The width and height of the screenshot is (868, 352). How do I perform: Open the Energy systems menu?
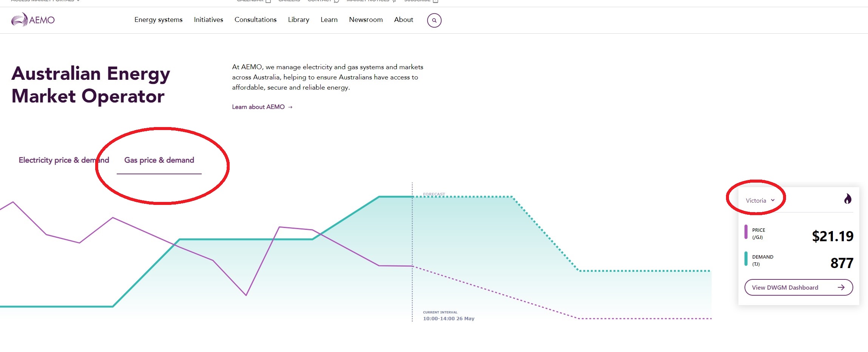(158, 20)
